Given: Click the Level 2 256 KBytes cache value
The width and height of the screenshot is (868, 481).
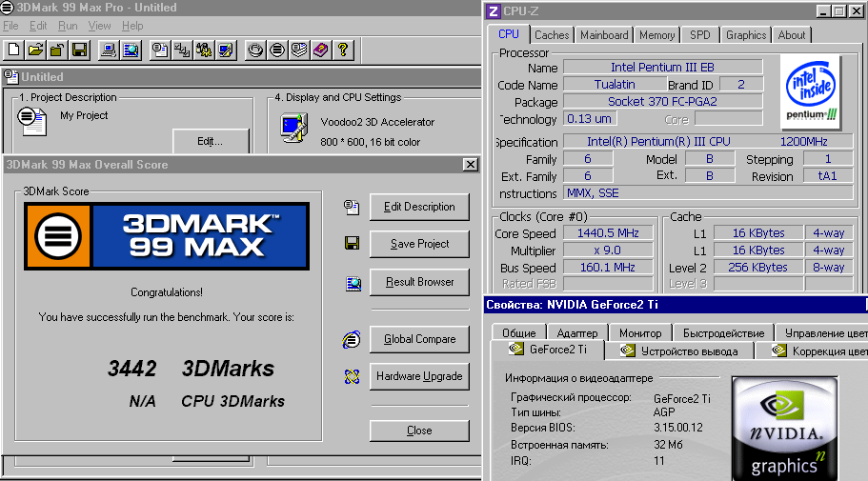Looking at the screenshot, I should tap(757, 268).
